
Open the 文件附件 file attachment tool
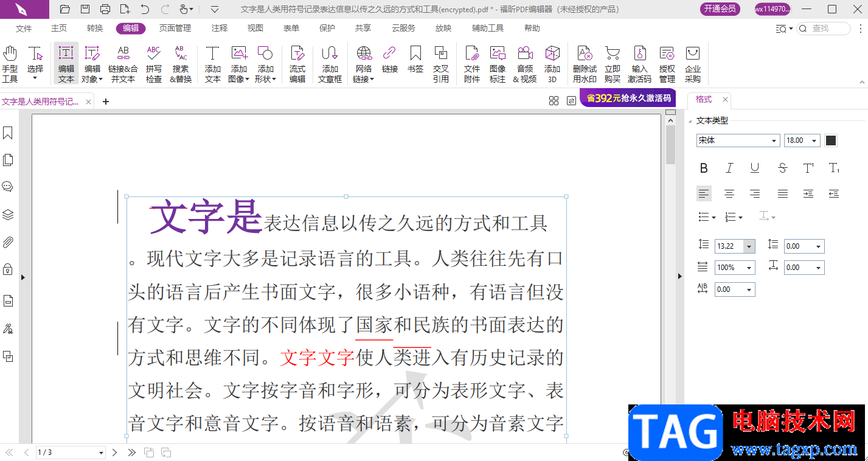click(x=471, y=64)
